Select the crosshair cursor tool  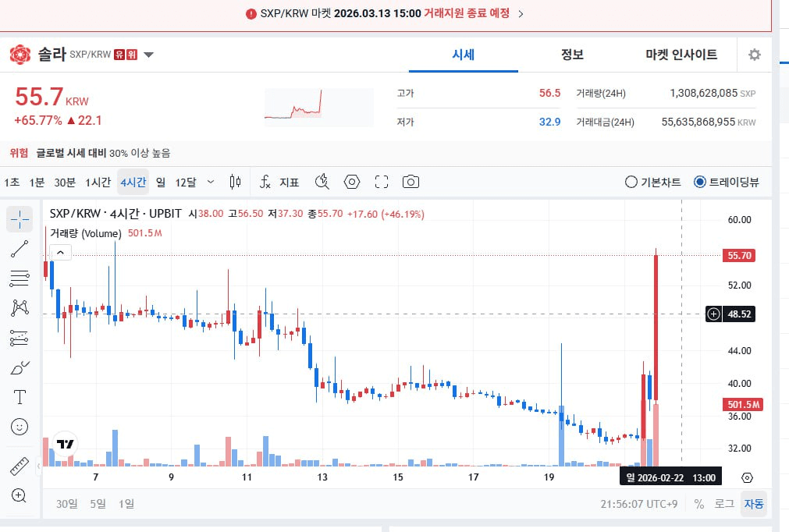click(x=20, y=220)
